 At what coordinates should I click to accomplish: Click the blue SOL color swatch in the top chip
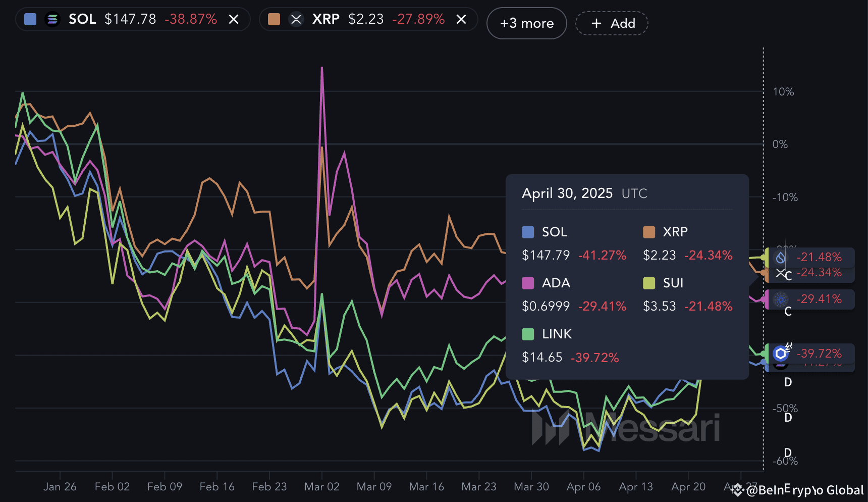pyautogui.click(x=30, y=20)
